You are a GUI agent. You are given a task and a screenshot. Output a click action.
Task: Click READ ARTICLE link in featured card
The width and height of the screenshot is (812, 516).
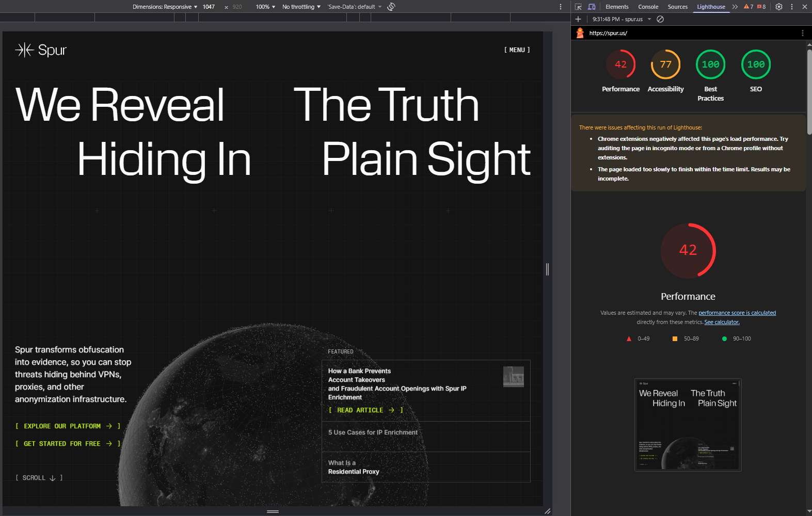coord(365,410)
